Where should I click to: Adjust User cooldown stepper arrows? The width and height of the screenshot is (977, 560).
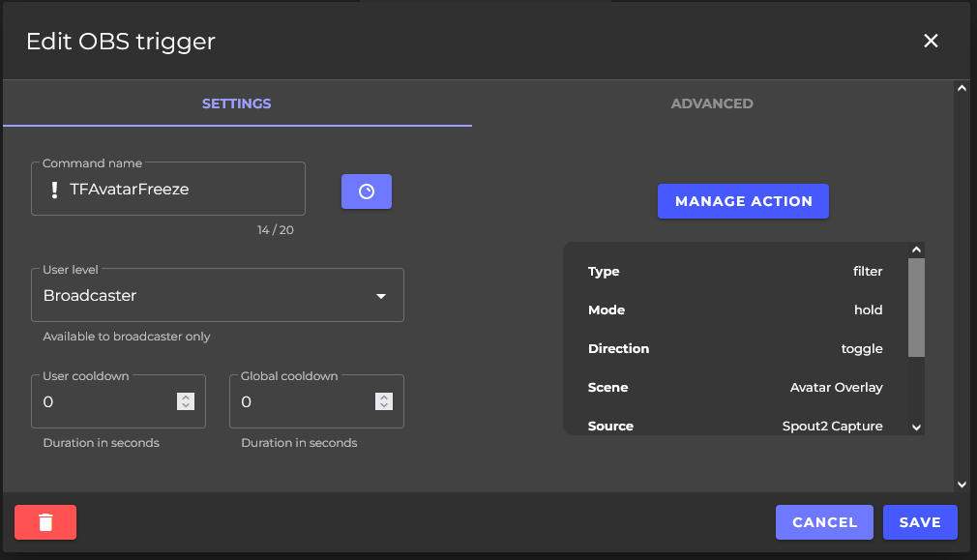tap(187, 401)
